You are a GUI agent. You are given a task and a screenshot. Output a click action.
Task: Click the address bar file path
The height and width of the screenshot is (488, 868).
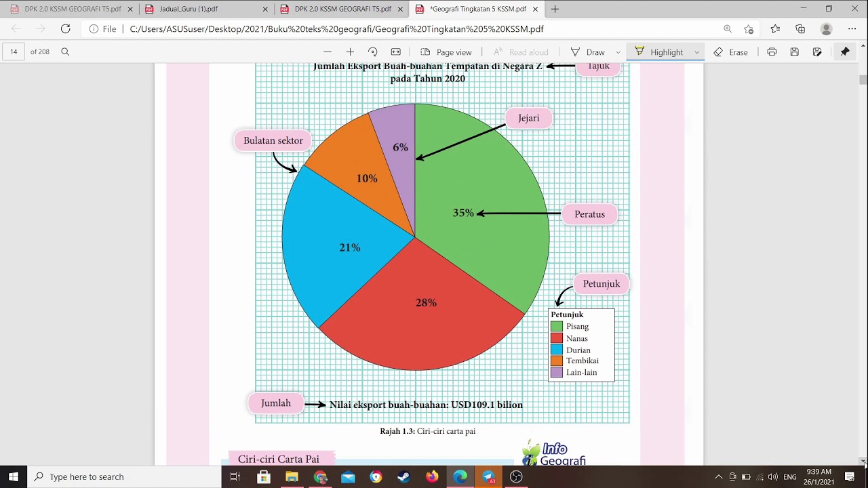(336, 29)
